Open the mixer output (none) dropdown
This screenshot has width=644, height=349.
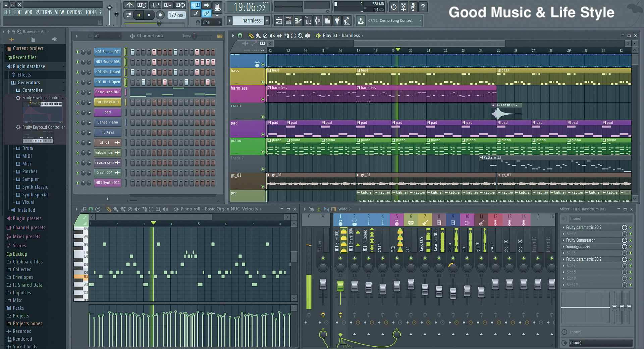pos(600,343)
